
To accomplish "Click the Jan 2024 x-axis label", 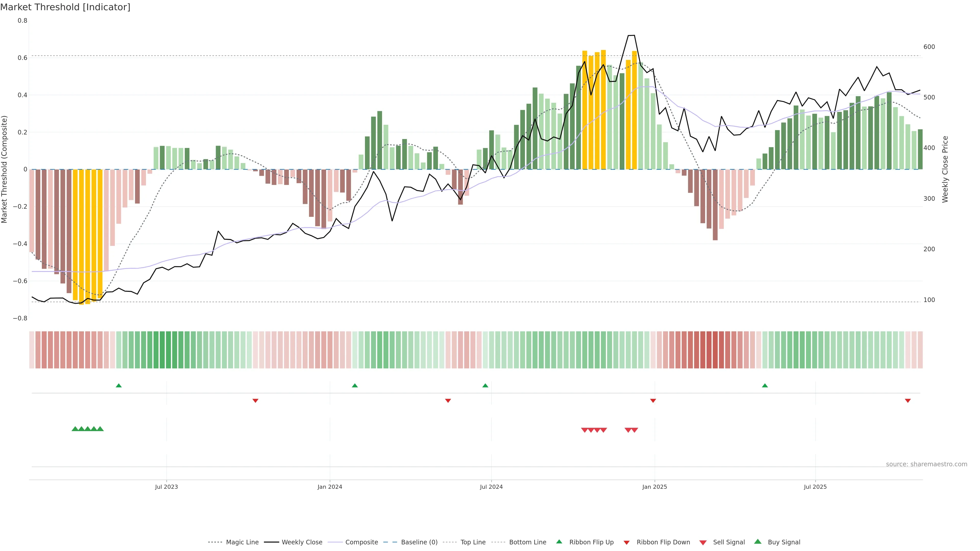I will (330, 487).
